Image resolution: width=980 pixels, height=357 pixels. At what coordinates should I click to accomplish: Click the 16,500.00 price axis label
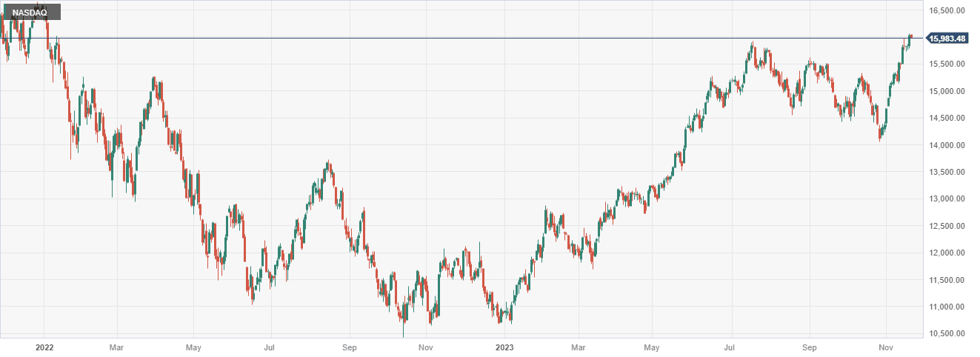tap(948, 10)
